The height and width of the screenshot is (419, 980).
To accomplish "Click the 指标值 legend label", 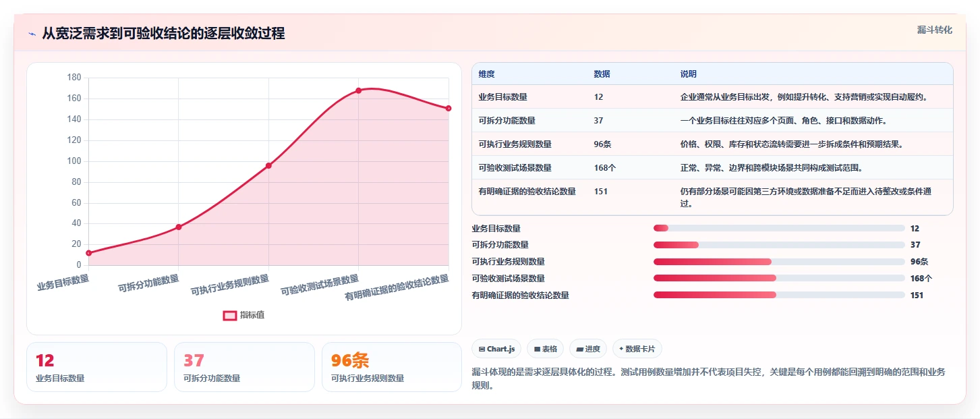I will click(252, 315).
